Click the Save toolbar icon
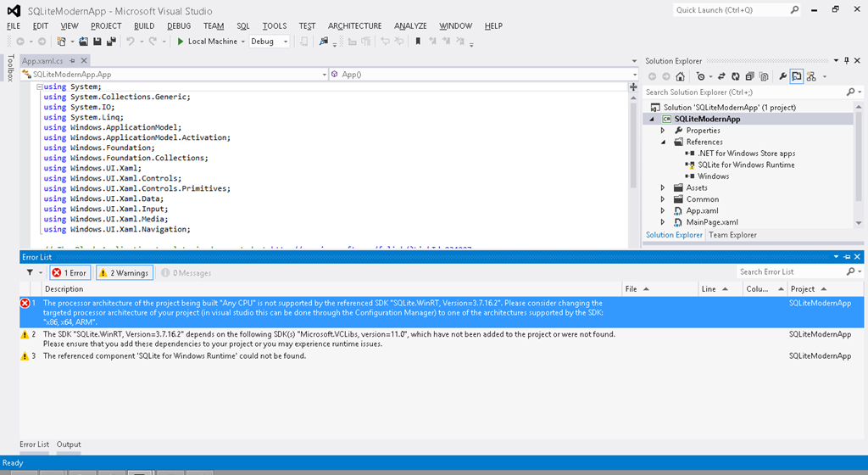 point(97,42)
